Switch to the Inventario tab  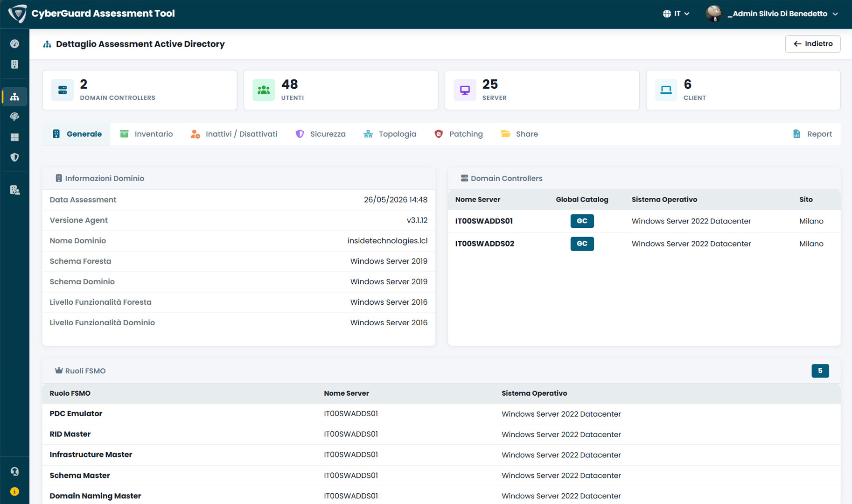146,134
